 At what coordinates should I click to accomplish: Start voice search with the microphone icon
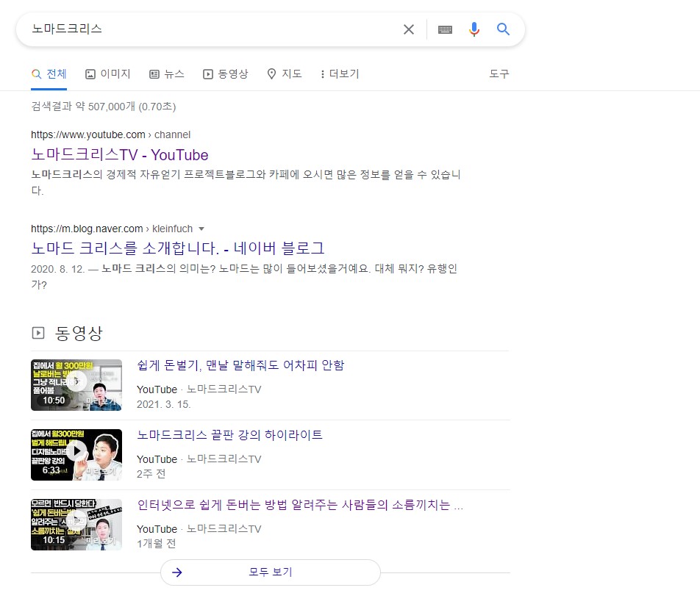pyautogui.click(x=474, y=29)
